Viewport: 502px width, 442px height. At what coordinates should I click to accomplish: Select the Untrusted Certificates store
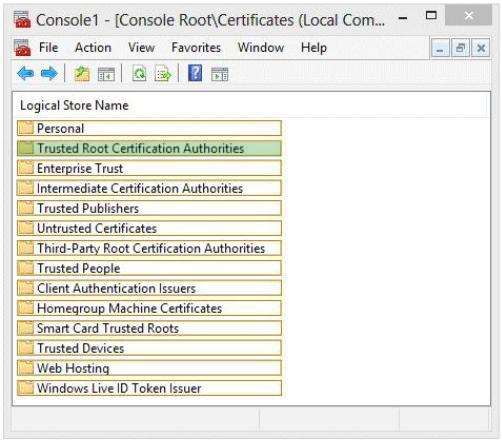[x=149, y=228]
